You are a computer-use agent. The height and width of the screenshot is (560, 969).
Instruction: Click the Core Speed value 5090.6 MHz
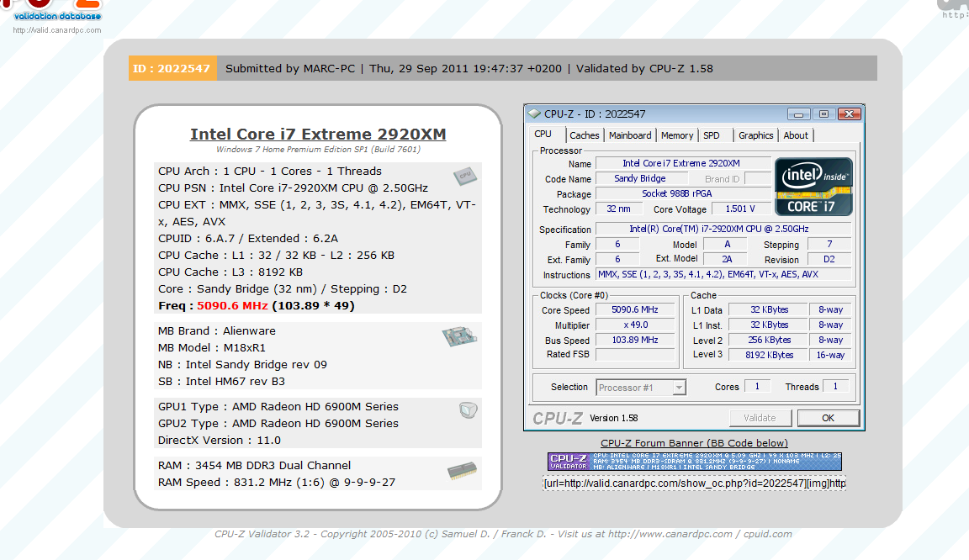point(635,309)
